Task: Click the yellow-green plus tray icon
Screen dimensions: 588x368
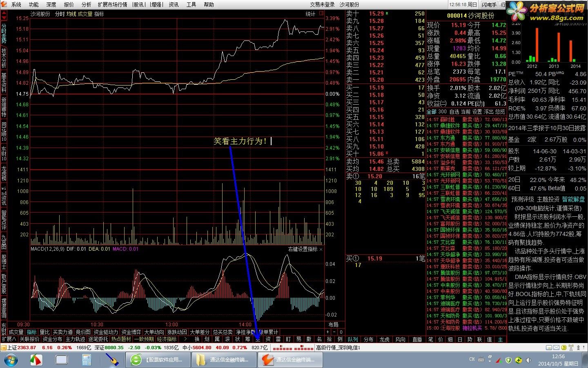Action: click(x=518, y=360)
